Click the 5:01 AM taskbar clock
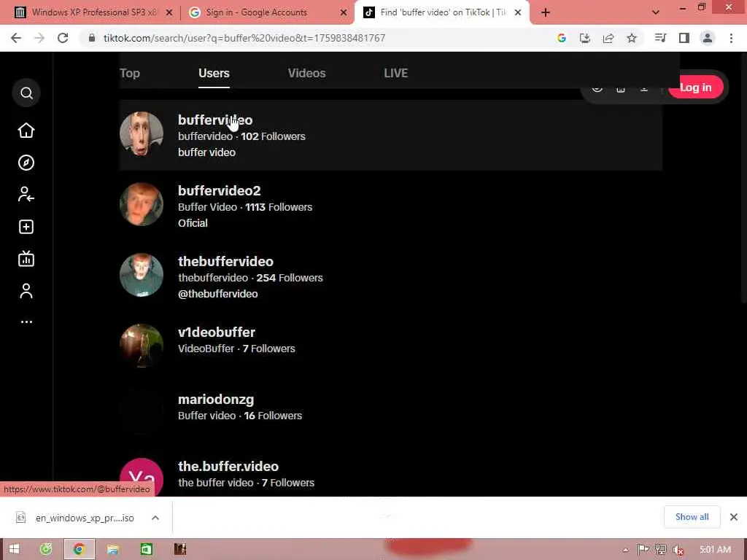 pyautogui.click(x=715, y=550)
